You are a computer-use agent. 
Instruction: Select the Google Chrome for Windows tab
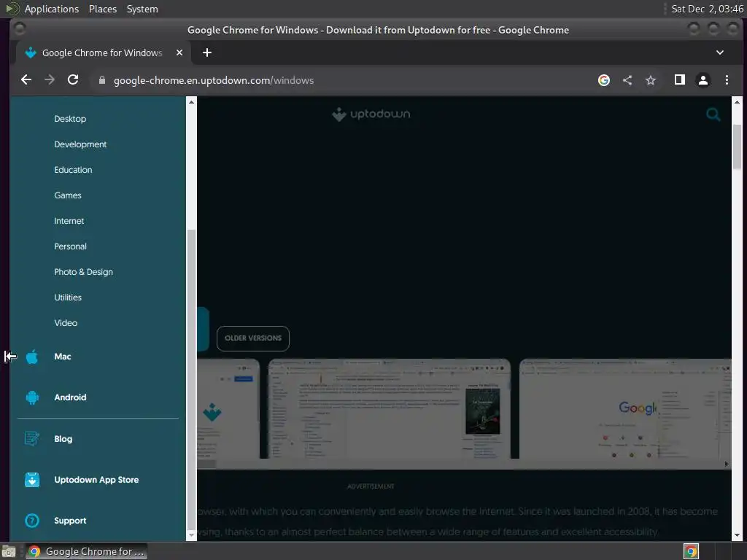coord(102,52)
